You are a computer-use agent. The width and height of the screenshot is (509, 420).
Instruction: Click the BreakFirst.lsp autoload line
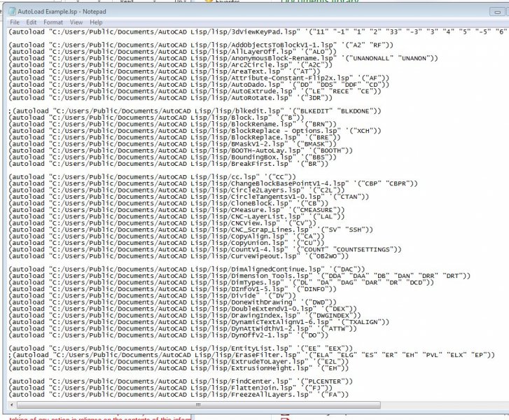coord(169,164)
